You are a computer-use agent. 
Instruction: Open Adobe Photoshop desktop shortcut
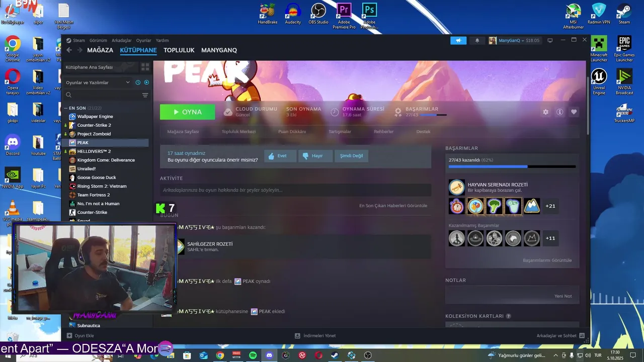(369, 16)
